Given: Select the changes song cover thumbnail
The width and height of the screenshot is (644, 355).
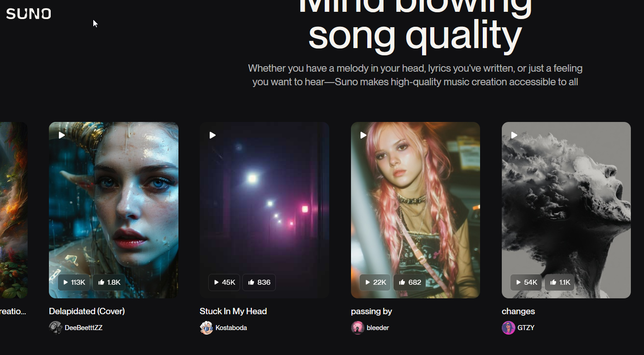Looking at the screenshot, I should click(566, 210).
